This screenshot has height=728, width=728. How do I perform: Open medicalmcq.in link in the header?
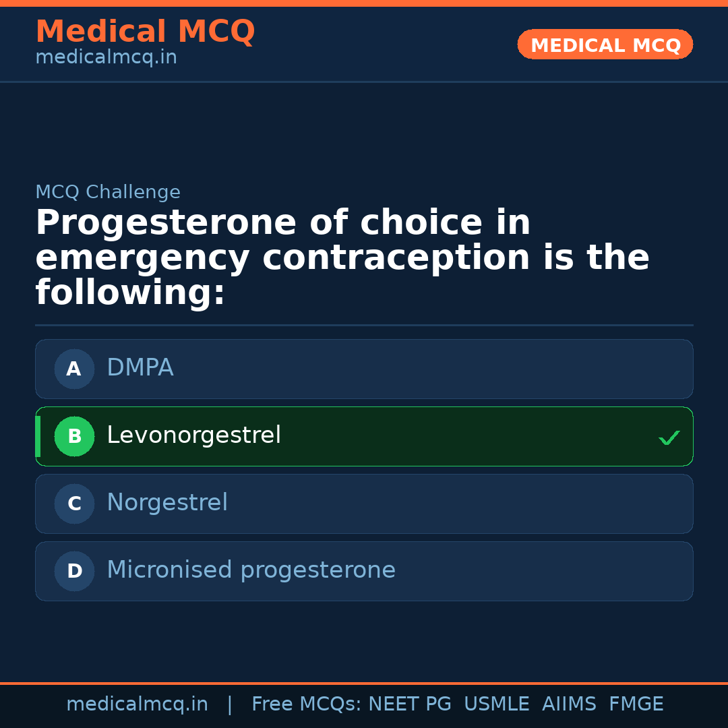pyautogui.click(x=106, y=58)
